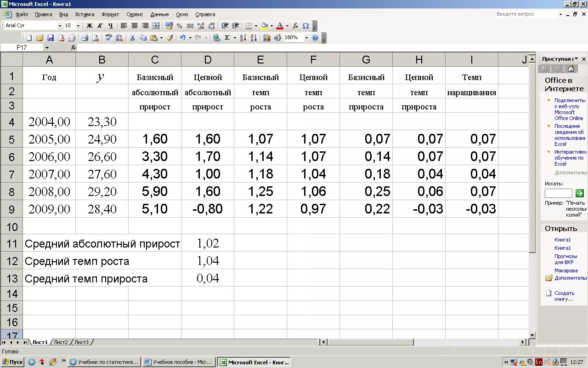
Task: Cut selection with scissors icon
Action: tap(132, 38)
